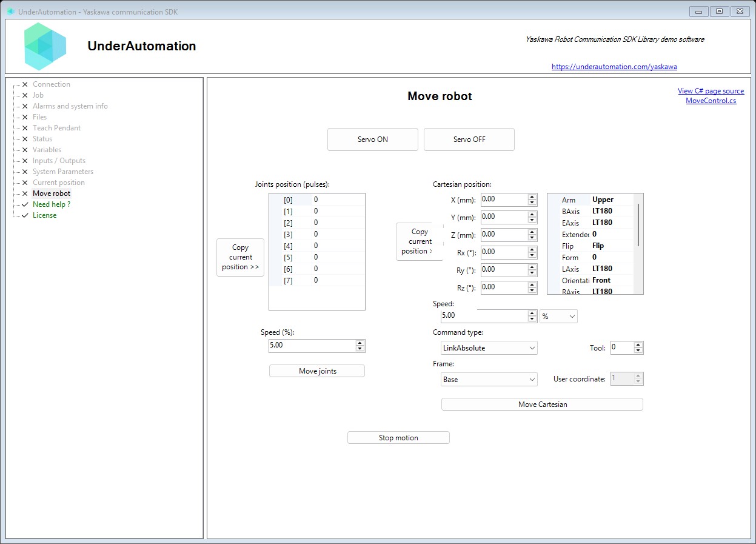Open the Connection page
Screen dimensions: 756x544
tap(52, 84)
